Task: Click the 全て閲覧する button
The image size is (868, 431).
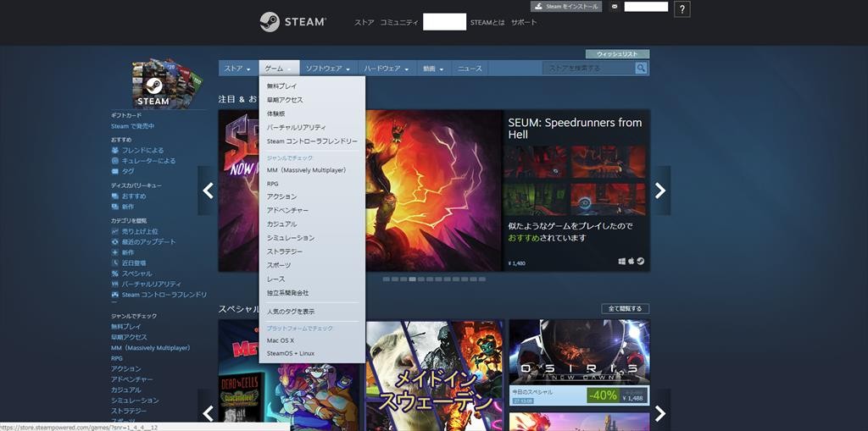Action: 625,309
